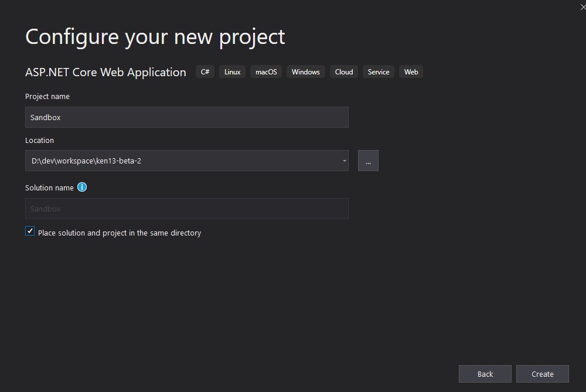Click the C# tag
Viewport: 586px width, 392px height.
[x=205, y=71]
